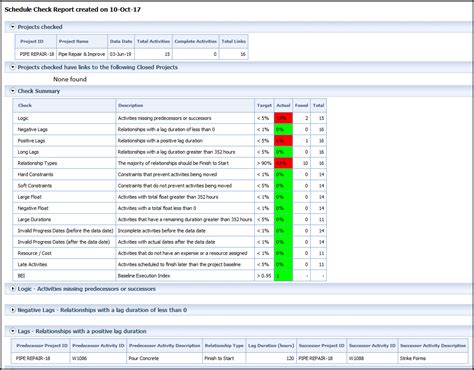Screen dimensions: 474x370
Task: Select Invalid Progress Dates (before the data date)
Action: click(x=170, y=231)
